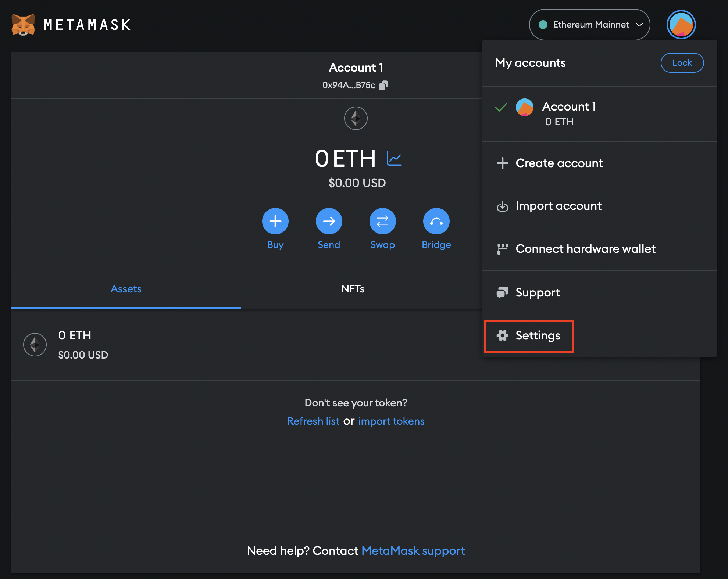Choose Create account from menu
This screenshot has height=579, width=728.
[x=600, y=163]
